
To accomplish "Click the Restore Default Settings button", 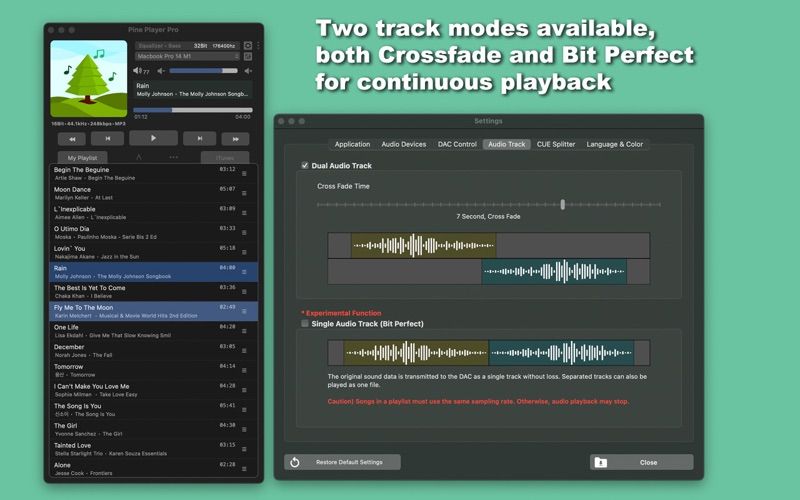I will pyautogui.click(x=342, y=462).
